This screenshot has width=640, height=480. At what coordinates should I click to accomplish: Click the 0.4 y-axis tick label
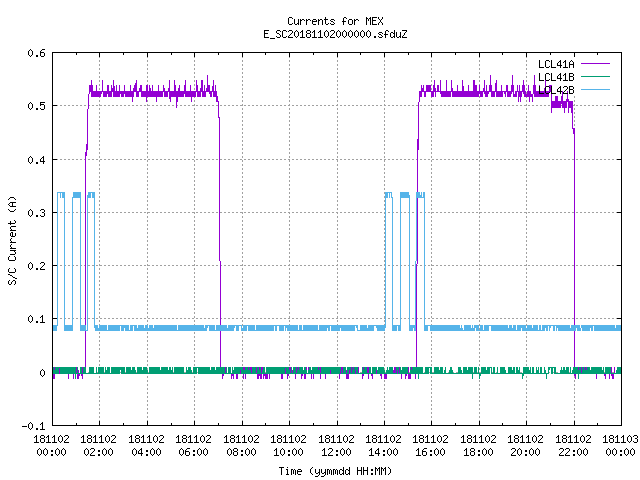(36, 160)
